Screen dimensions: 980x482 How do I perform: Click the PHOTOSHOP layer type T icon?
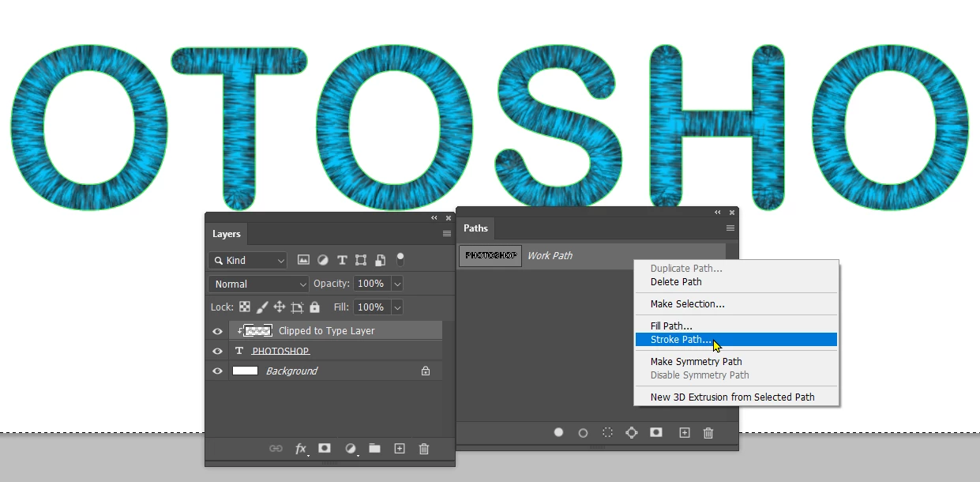point(238,351)
